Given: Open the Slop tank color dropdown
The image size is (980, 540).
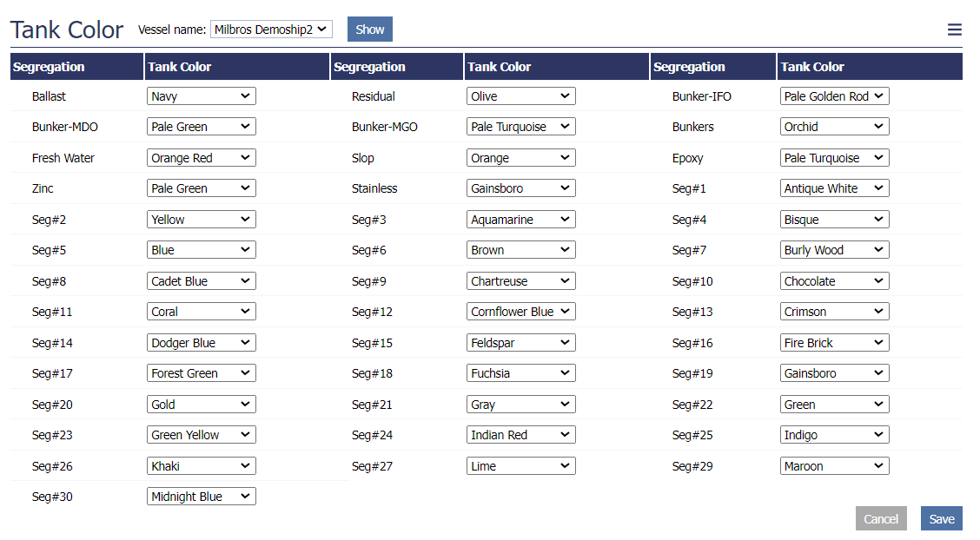Looking at the screenshot, I should pyautogui.click(x=520, y=158).
